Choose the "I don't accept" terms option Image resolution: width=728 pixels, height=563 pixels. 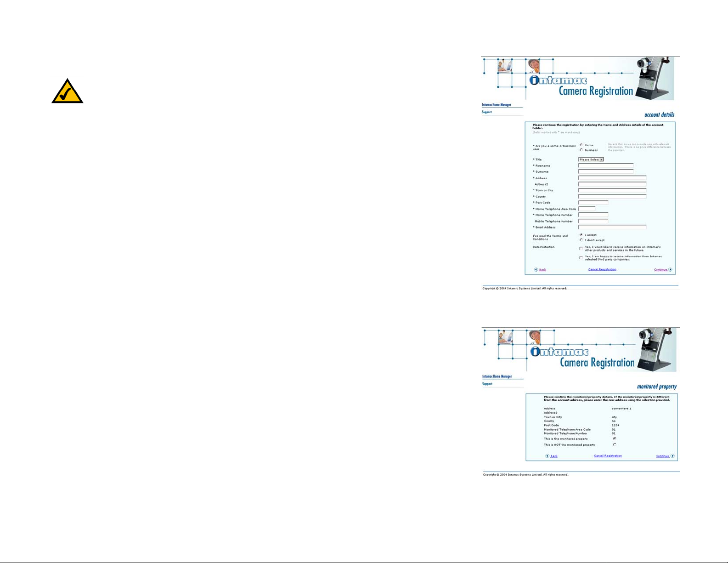(581, 240)
